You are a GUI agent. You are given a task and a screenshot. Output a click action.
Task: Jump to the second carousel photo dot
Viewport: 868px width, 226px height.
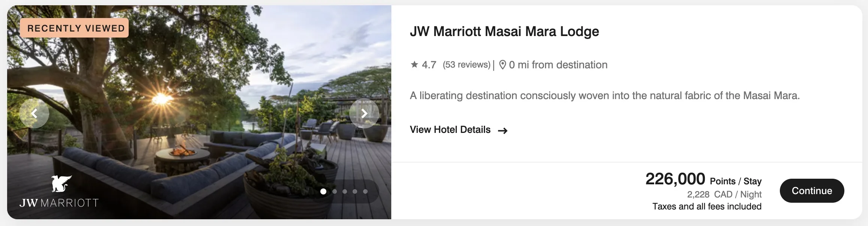coord(335,191)
